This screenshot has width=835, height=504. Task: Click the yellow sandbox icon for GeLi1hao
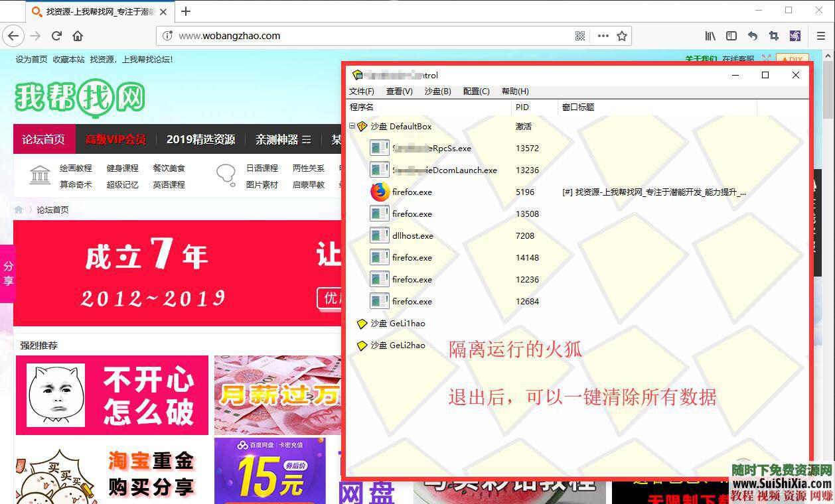pos(362,324)
